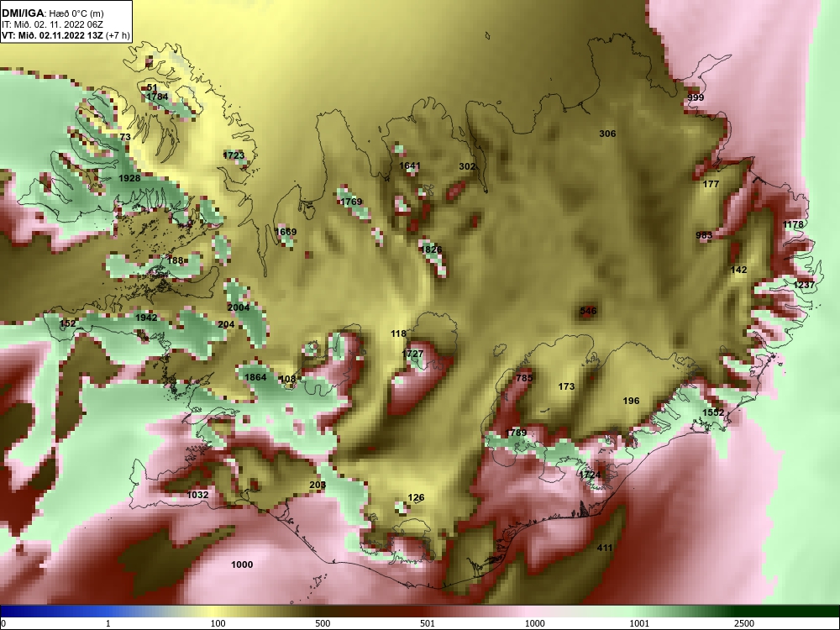
Task: Click the map value 1178
Action: 793,224
